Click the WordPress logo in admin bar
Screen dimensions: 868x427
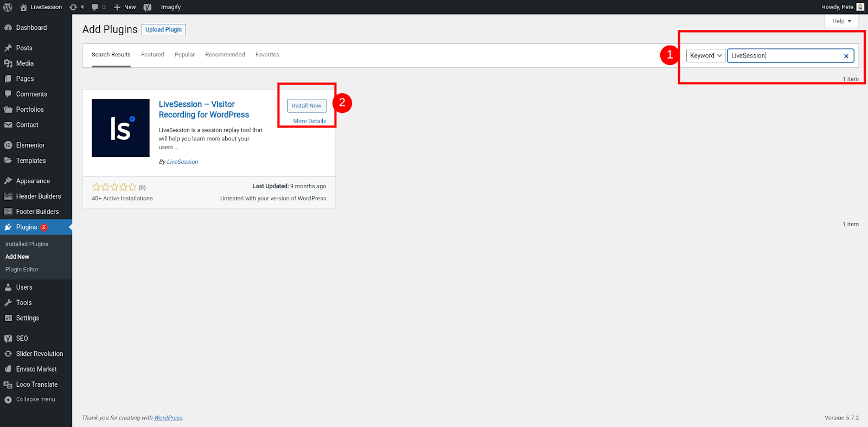pos(8,7)
